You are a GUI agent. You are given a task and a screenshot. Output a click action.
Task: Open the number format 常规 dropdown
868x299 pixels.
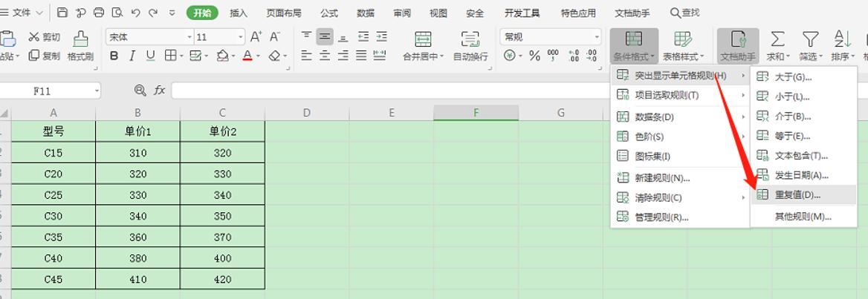coord(597,37)
